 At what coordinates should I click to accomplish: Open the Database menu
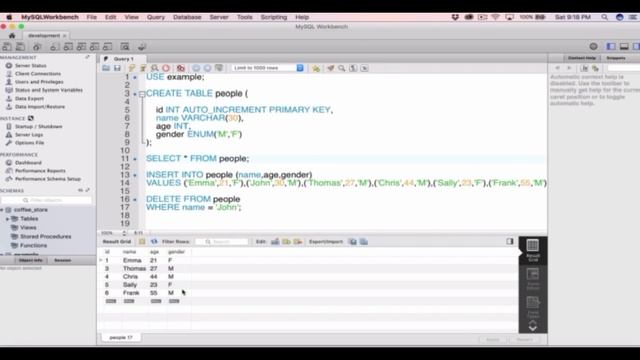pos(187,17)
